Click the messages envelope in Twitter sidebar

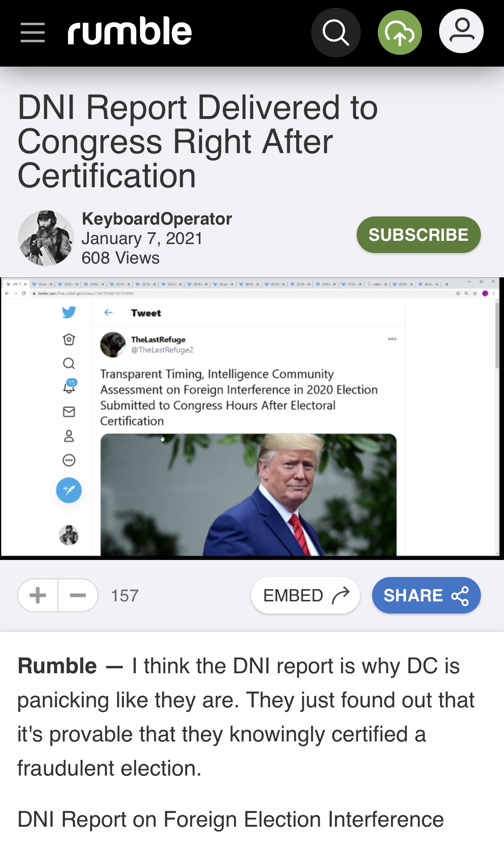tap(69, 412)
